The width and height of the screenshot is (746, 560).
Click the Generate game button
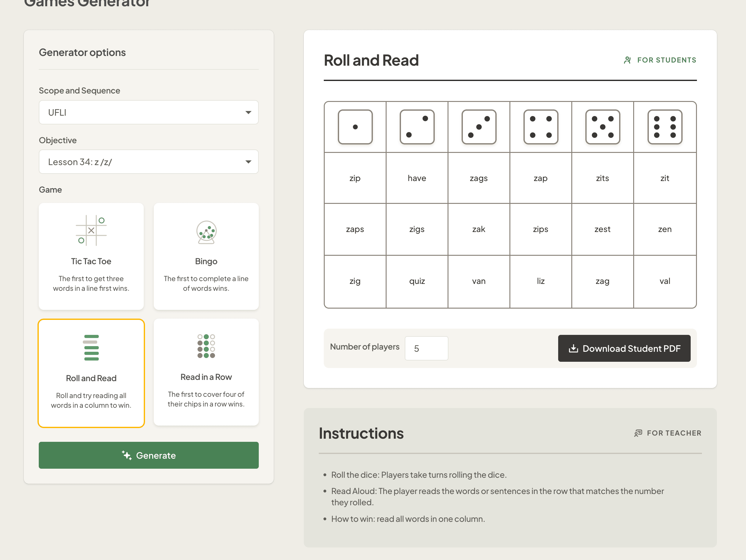[x=149, y=455]
